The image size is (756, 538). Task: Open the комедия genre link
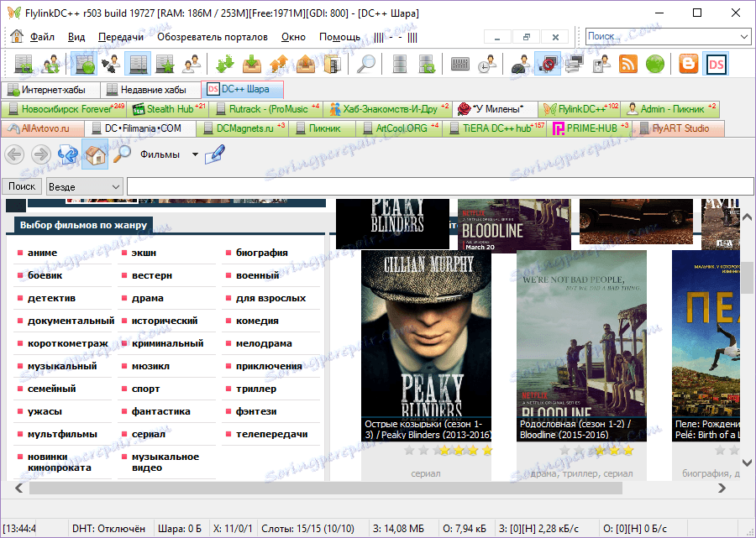pyautogui.click(x=257, y=321)
